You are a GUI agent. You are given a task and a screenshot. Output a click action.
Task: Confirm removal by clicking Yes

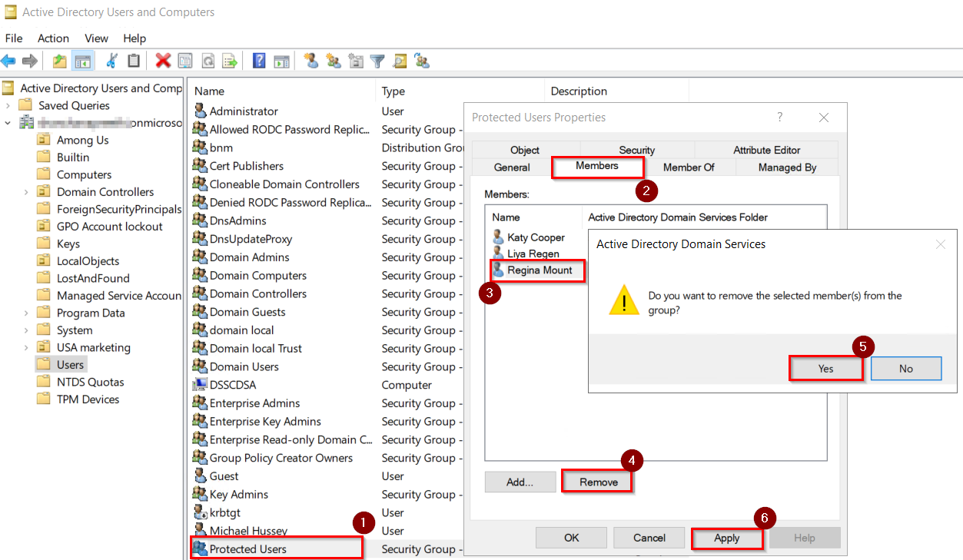coord(825,368)
